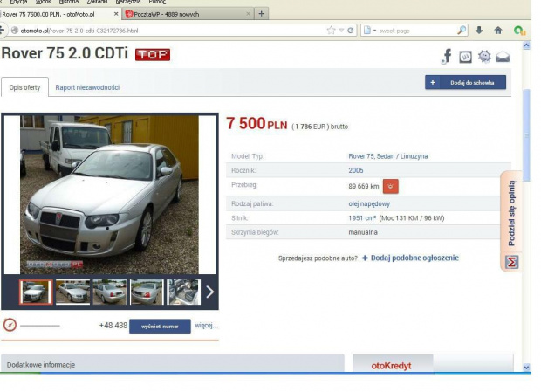Image resolution: width=541 pixels, height=392 pixels.
Task: Select the second gallery thumbnail
Action: click(x=72, y=292)
